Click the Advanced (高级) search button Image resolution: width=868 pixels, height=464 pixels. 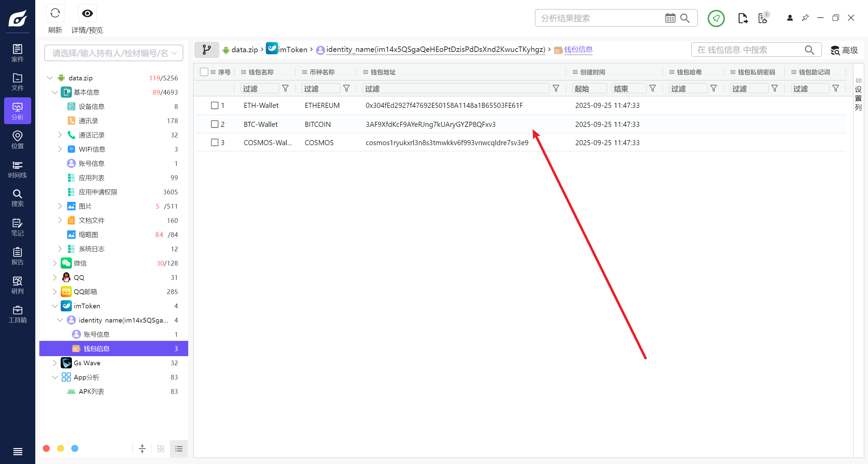(x=844, y=50)
